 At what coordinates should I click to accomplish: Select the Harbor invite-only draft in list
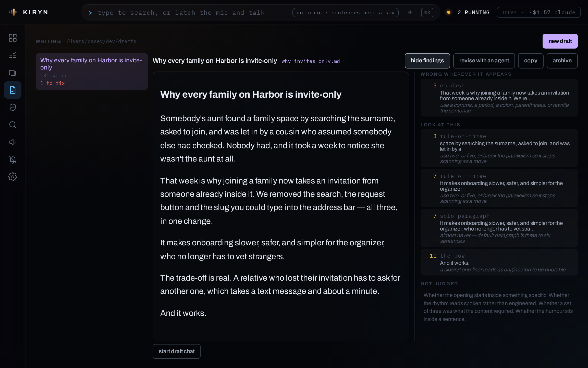(x=92, y=72)
